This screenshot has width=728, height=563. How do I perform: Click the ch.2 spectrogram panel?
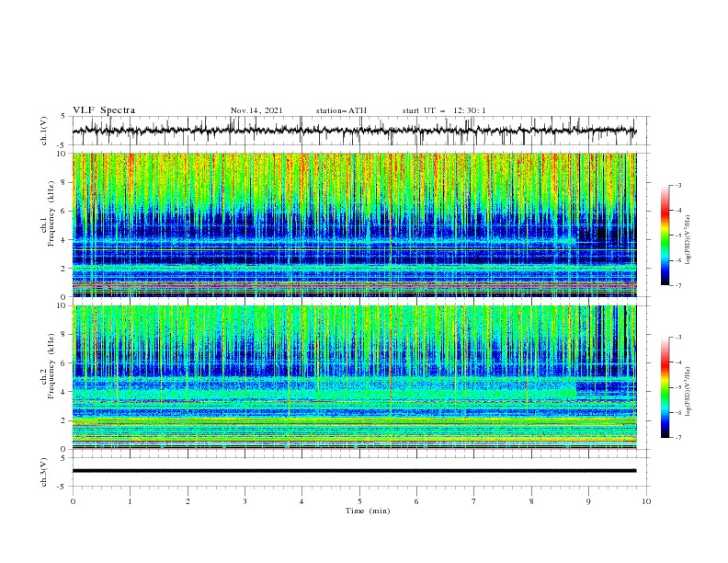coord(355,377)
